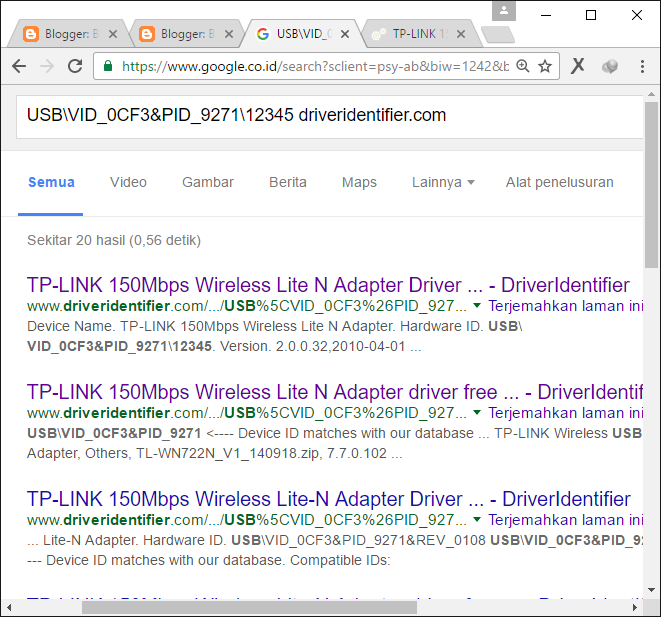Open the zoom magnifier icon in address bar
The width and height of the screenshot is (661, 617).
(523, 66)
